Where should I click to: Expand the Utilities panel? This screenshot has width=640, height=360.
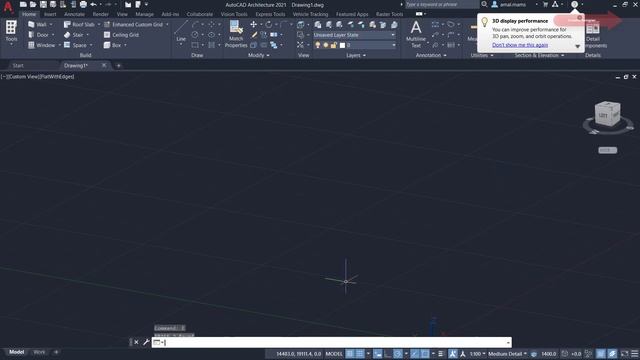tap(482, 55)
